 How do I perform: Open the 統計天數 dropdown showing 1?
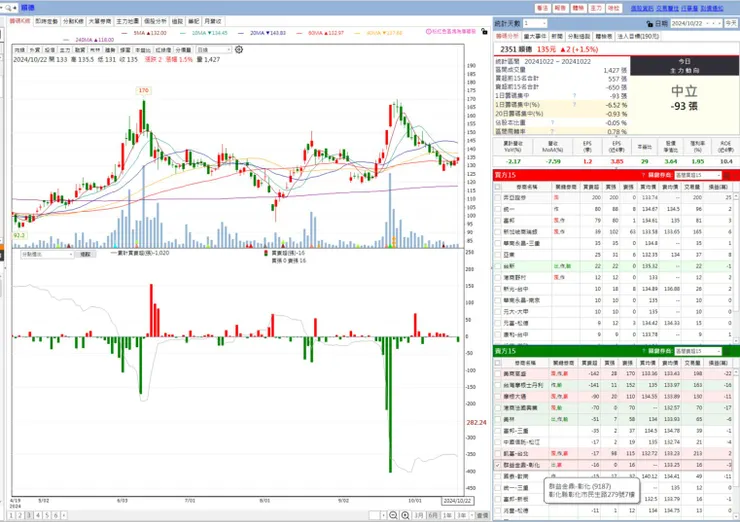[534, 23]
